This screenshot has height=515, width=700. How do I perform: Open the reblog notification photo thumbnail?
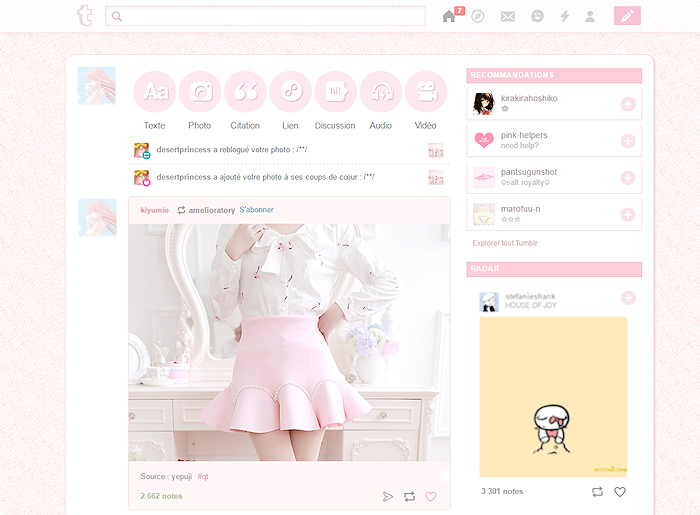click(x=436, y=150)
